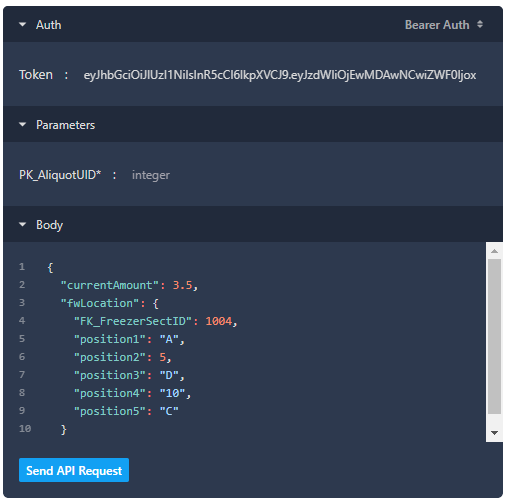Click the "fwLocation" line in body
This screenshot has height=502, width=506.
(x=110, y=303)
